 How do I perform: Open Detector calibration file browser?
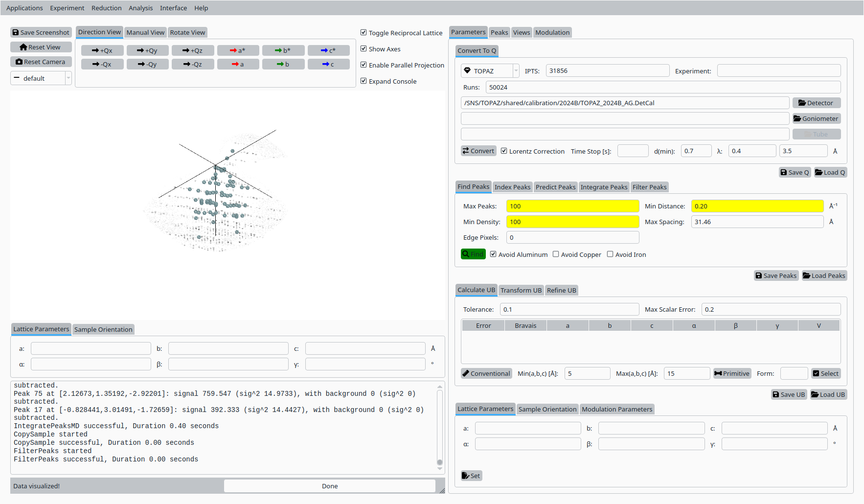(x=816, y=103)
